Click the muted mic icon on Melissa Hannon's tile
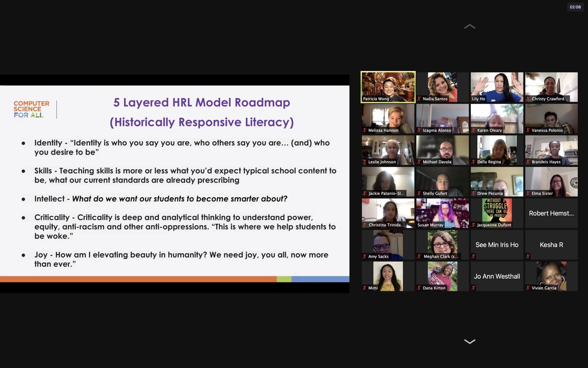 click(x=366, y=131)
